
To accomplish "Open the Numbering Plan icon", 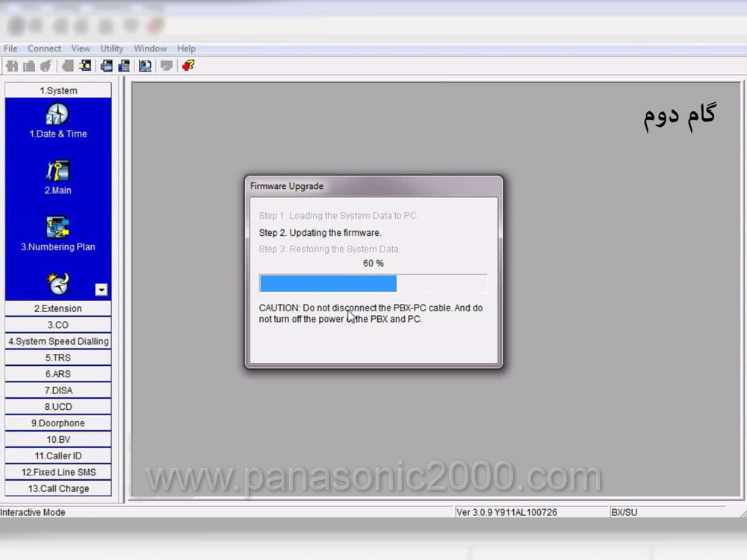I will tap(58, 227).
